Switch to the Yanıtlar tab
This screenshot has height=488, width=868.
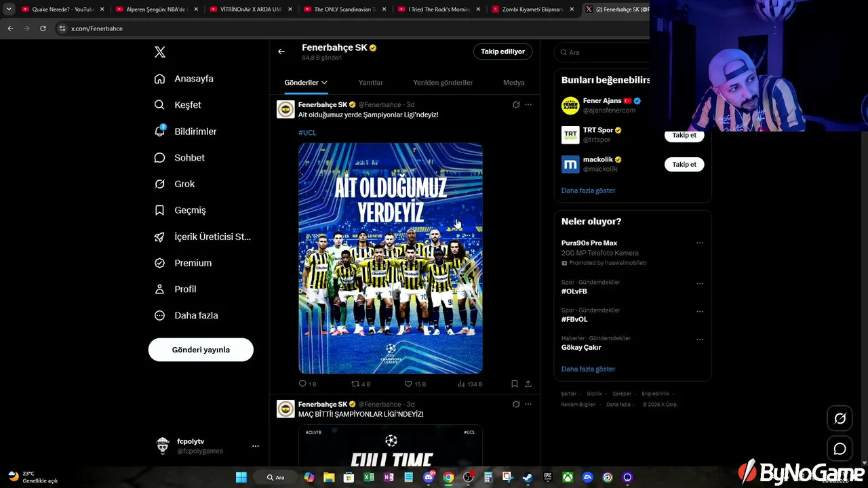[x=371, y=83]
